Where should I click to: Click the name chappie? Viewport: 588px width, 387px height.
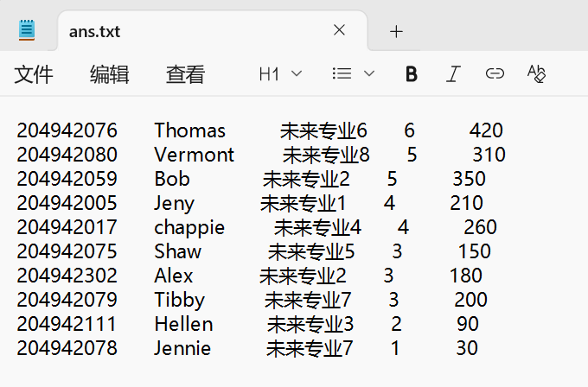189,228
